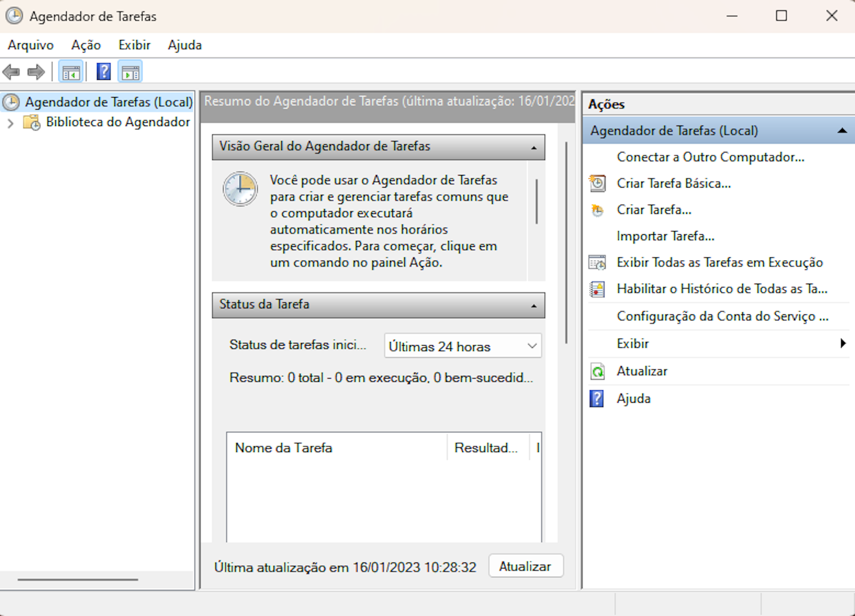Click the Exibir Todas as Tarefas icon

tap(597, 262)
